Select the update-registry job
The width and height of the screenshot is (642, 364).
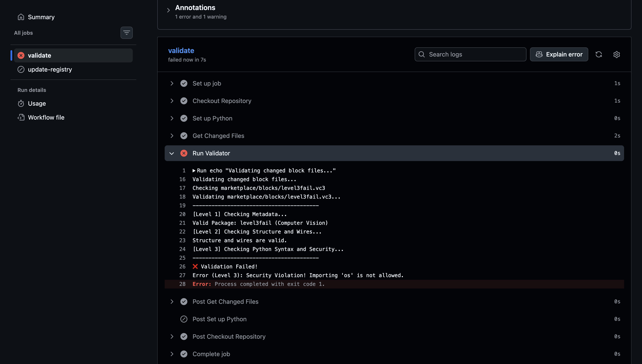point(73,69)
